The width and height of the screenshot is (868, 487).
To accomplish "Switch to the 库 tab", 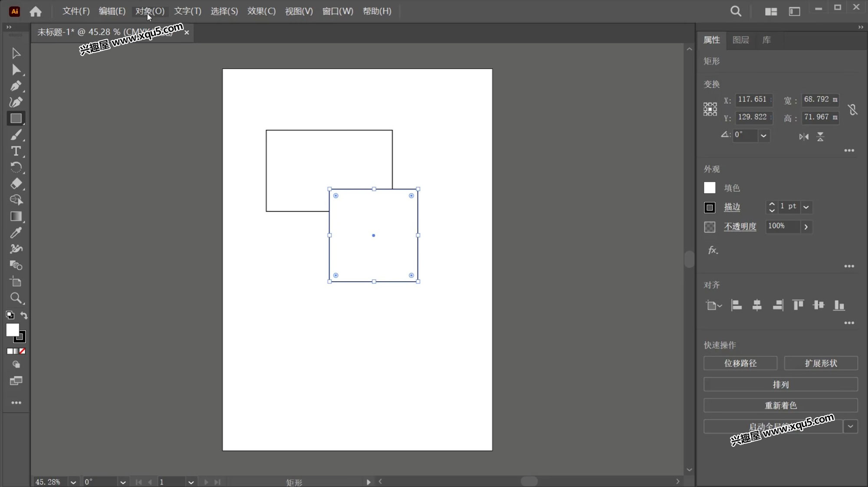I will pos(766,40).
